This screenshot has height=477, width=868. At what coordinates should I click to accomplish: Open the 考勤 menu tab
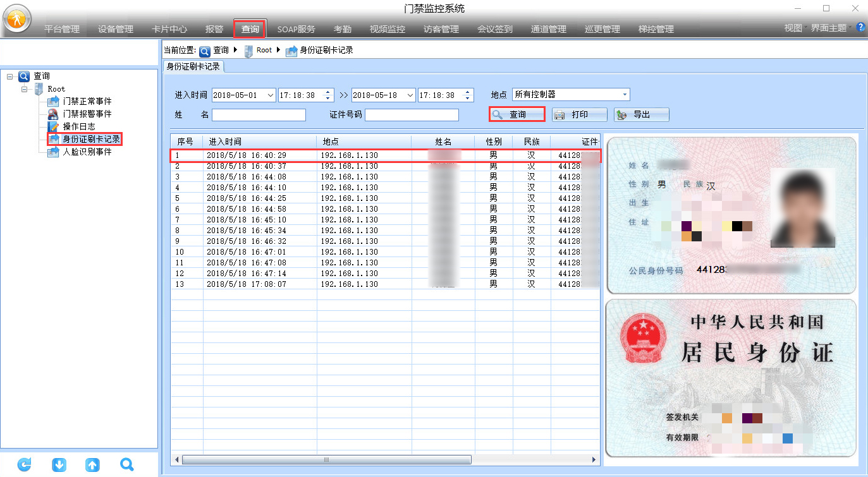click(x=342, y=29)
